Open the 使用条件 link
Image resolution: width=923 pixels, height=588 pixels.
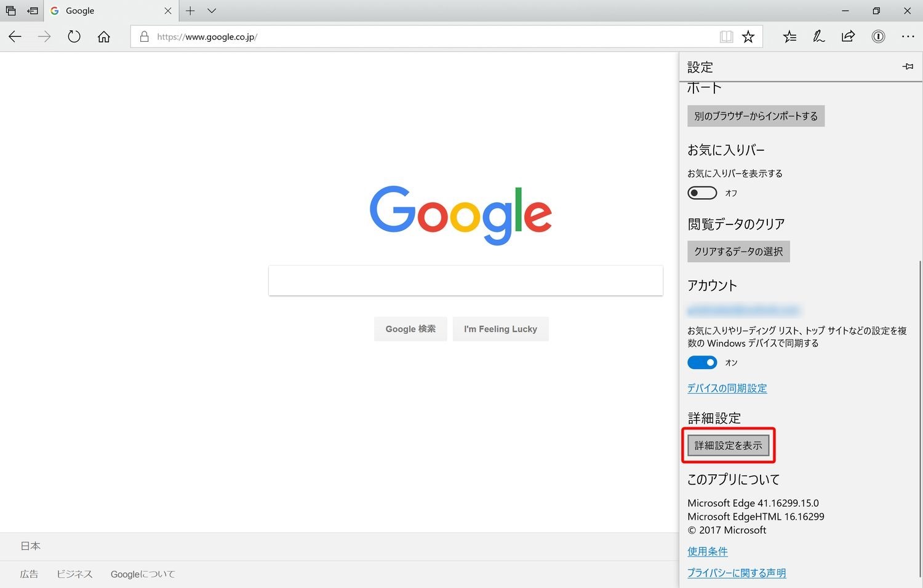(x=707, y=551)
